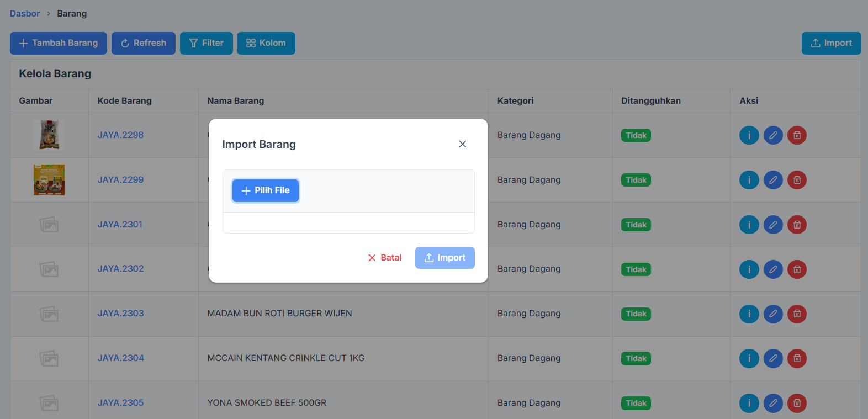Delete the JAYA.2301 item
868x419 pixels.
[x=797, y=225]
